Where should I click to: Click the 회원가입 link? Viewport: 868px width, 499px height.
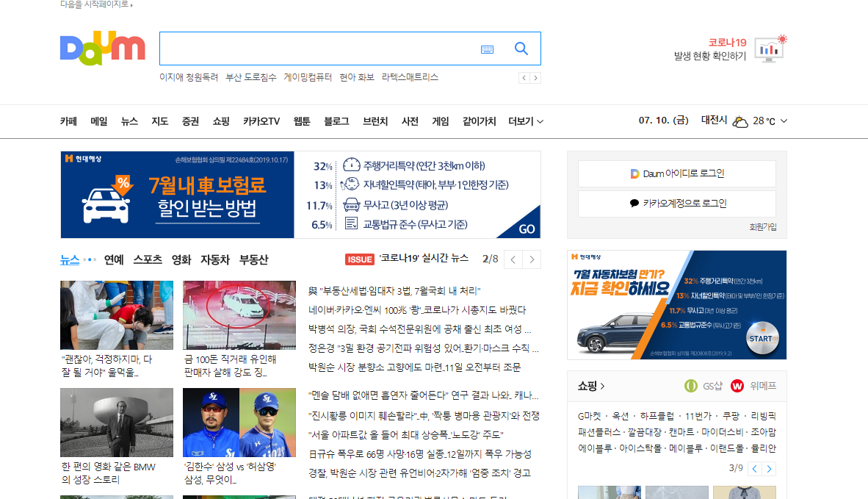tap(763, 227)
